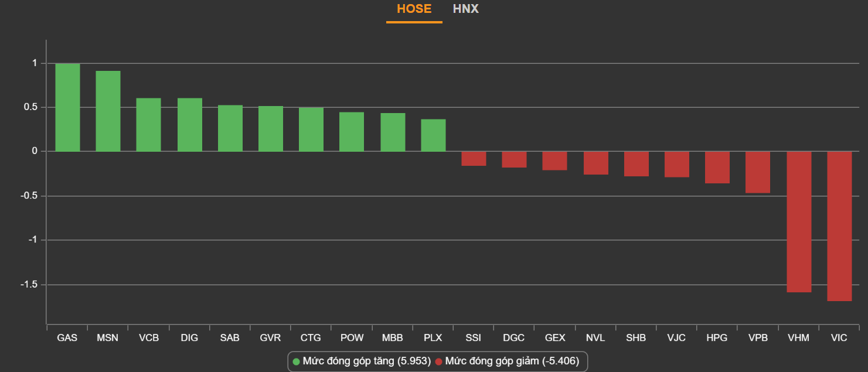Toggle the red 'Mức đóng góp giảm' legend
This screenshot has height=372, width=868.
click(512, 361)
